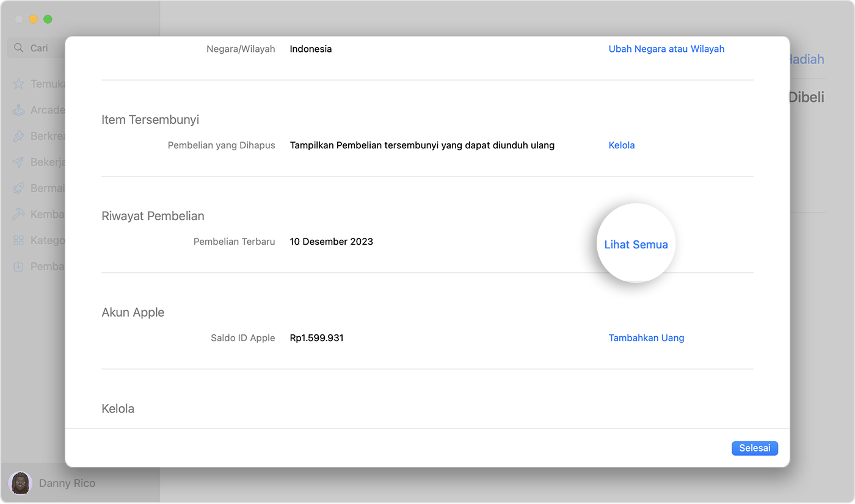This screenshot has width=855, height=504.
Task: Click the 10 Desember 2023 date
Action: (332, 242)
